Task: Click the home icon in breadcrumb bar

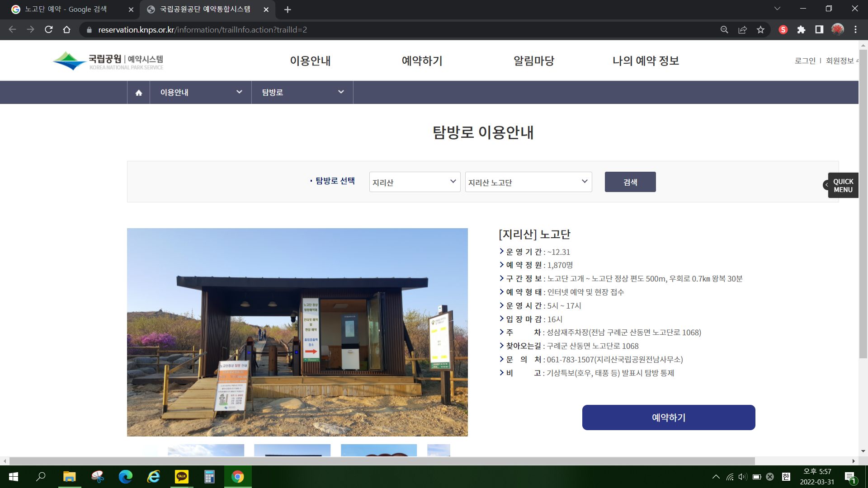Action: 139,93
